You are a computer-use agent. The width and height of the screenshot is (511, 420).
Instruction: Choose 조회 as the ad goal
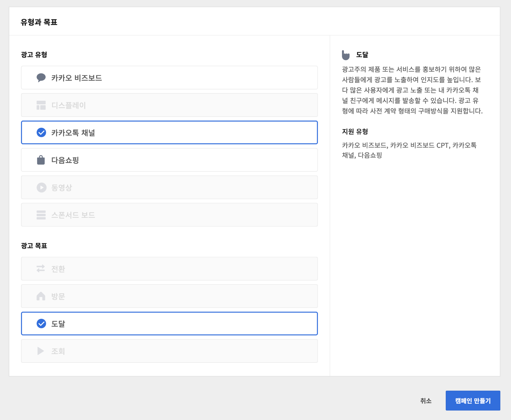coord(169,351)
